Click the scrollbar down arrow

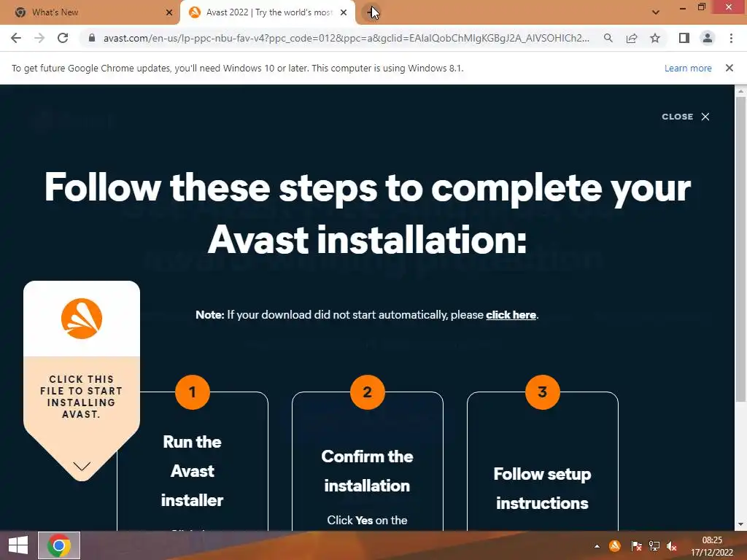point(740,524)
